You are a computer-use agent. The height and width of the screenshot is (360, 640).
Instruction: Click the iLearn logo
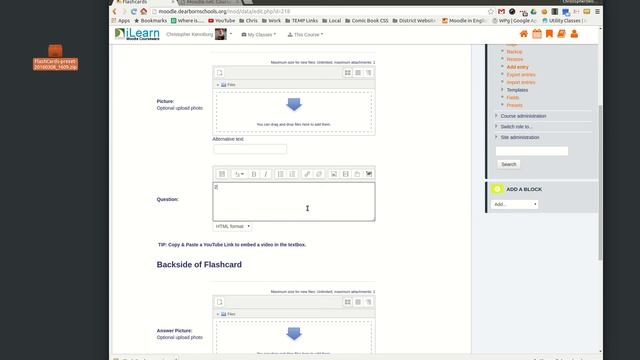(x=137, y=34)
